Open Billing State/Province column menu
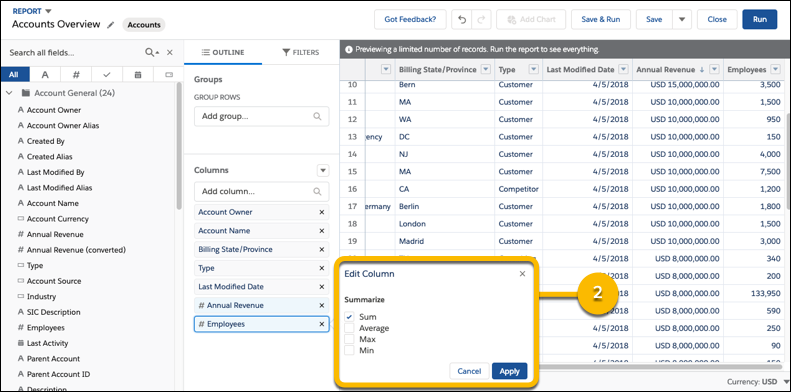This screenshot has height=392, width=791. pos(486,70)
